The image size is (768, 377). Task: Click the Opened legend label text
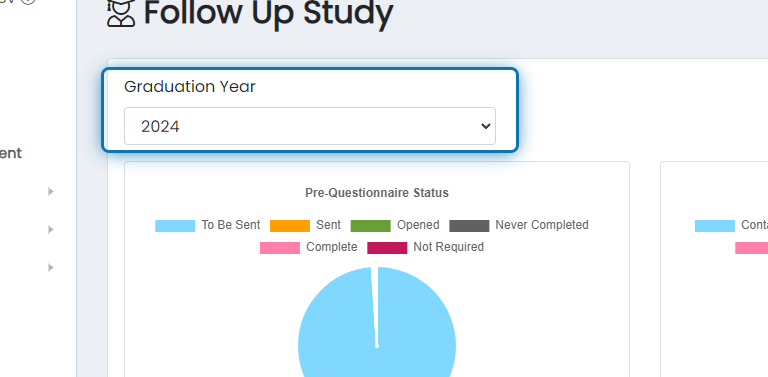point(418,225)
